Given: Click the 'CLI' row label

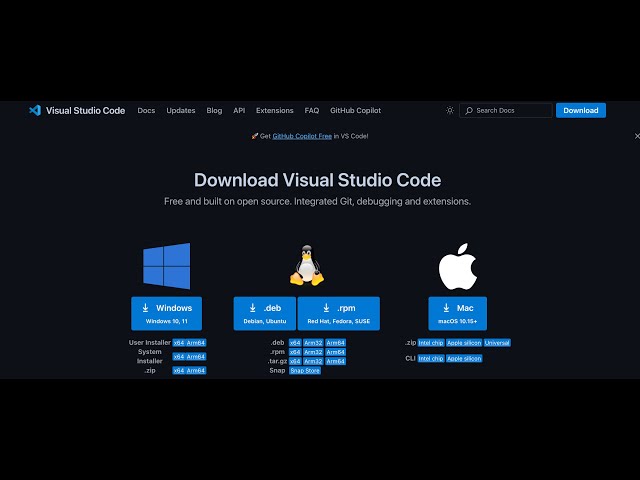Looking at the screenshot, I should point(410,358).
